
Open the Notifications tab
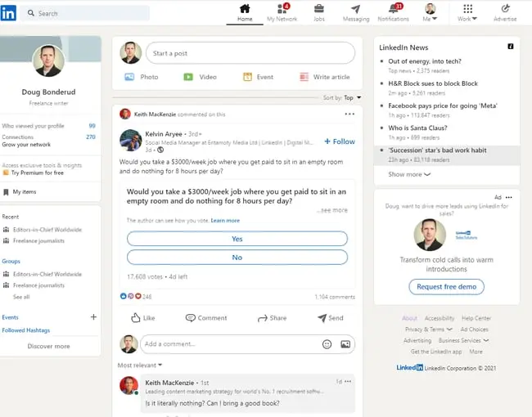[x=394, y=13]
